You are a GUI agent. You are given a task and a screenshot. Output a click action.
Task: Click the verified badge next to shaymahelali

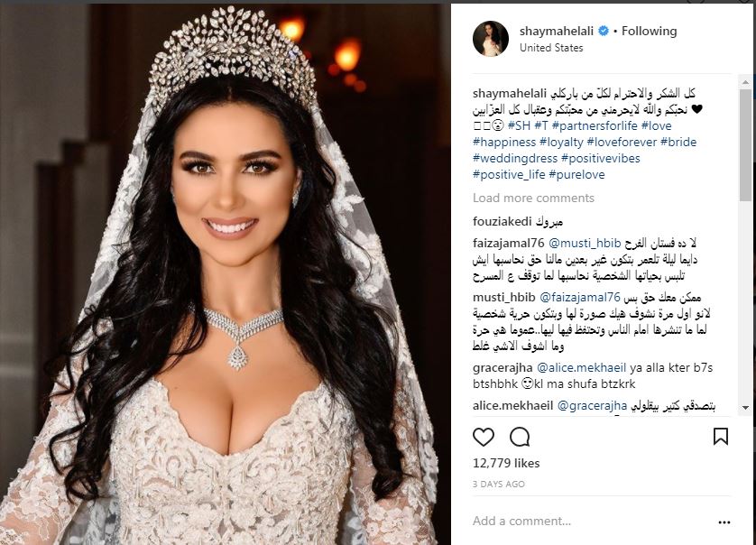604,32
